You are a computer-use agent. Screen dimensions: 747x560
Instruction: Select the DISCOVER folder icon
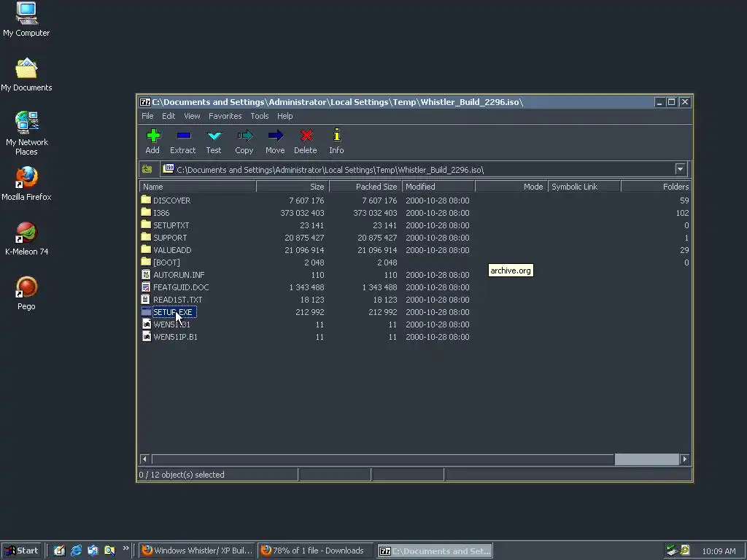146,200
